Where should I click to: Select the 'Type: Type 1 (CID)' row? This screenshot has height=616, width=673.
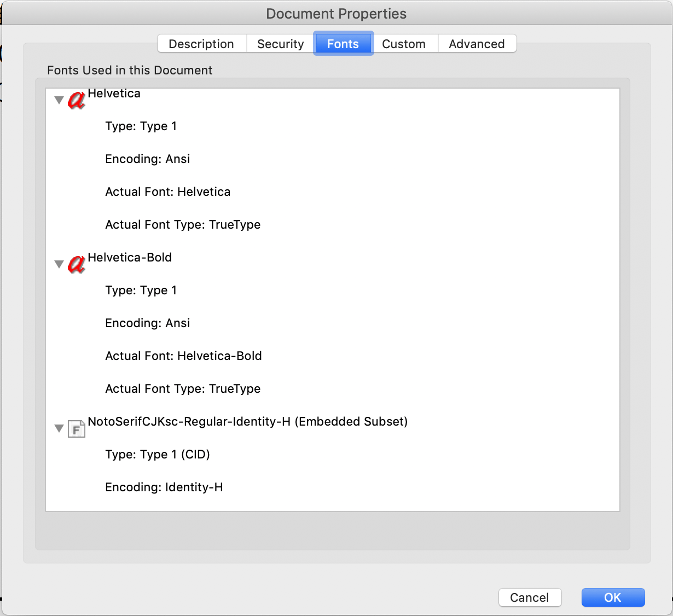click(x=158, y=455)
